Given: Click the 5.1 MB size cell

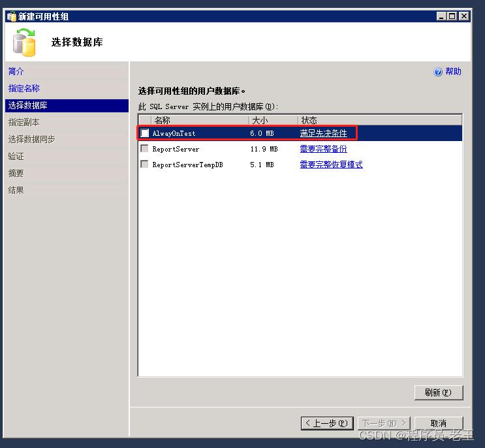Looking at the screenshot, I should tap(262, 165).
